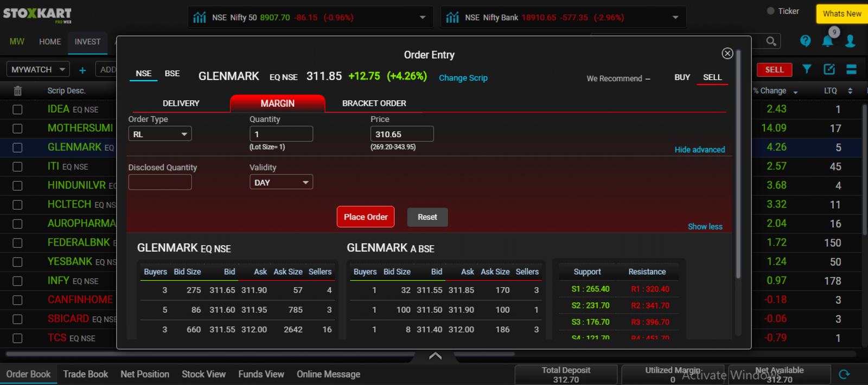Image resolution: width=868 pixels, height=385 pixels.
Task: Check the TCS row checkbox
Action: point(17,338)
